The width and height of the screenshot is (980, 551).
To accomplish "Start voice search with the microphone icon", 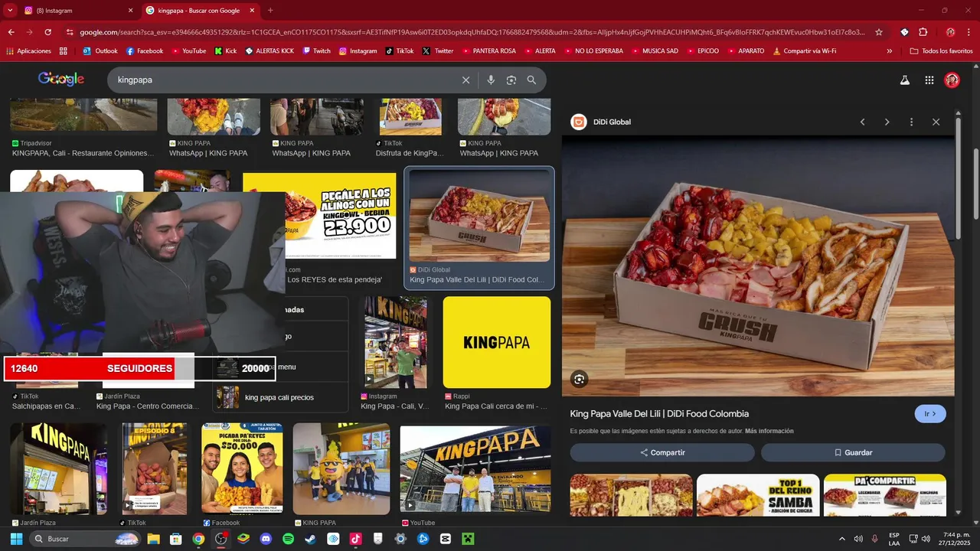I will (x=491, y=80).
